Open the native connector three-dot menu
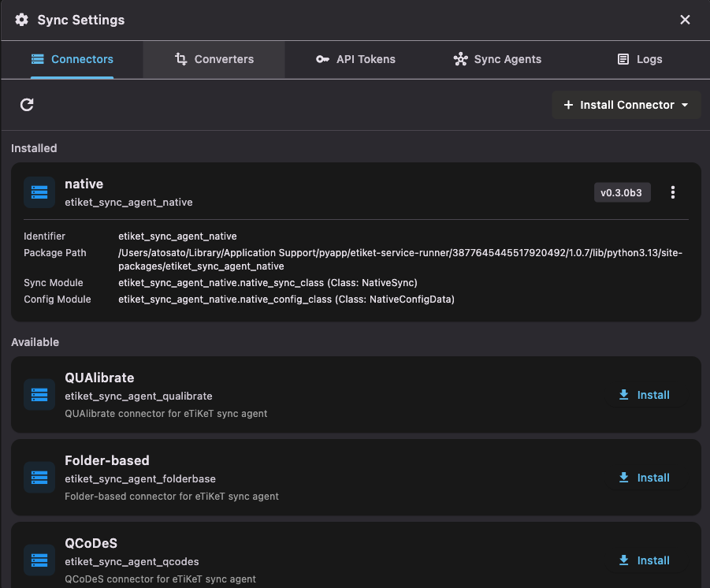710x588 pixels. pos(673,192)
